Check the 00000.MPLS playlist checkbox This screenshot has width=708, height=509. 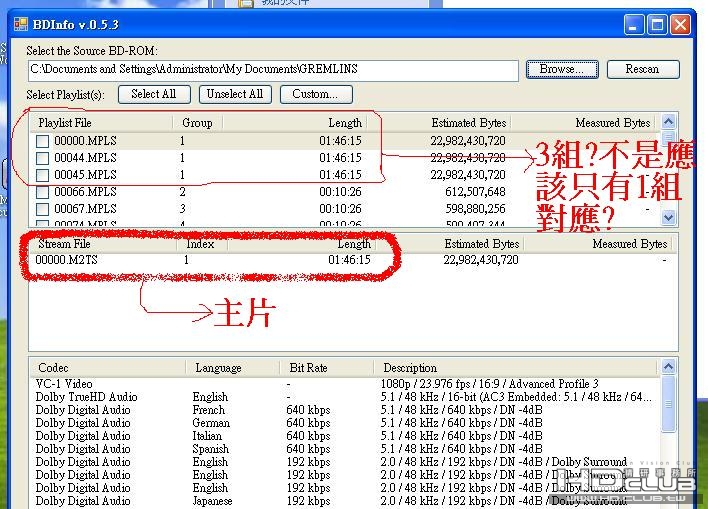click(42, 141)
